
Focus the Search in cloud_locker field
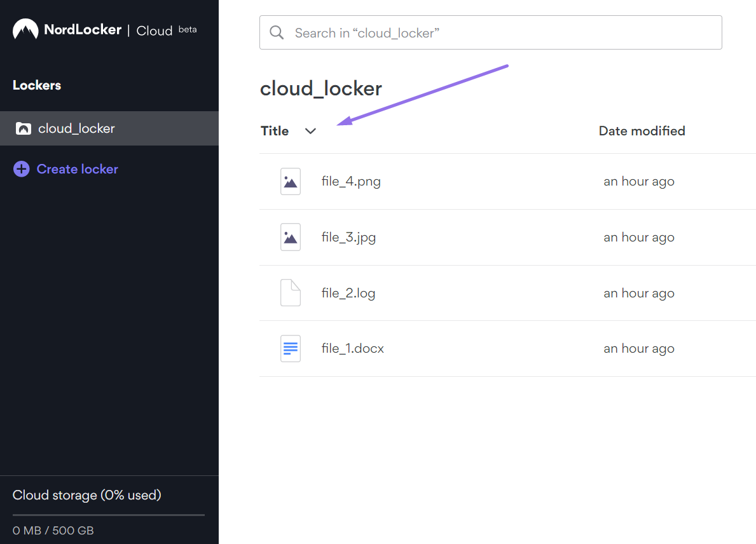(491, 32)
